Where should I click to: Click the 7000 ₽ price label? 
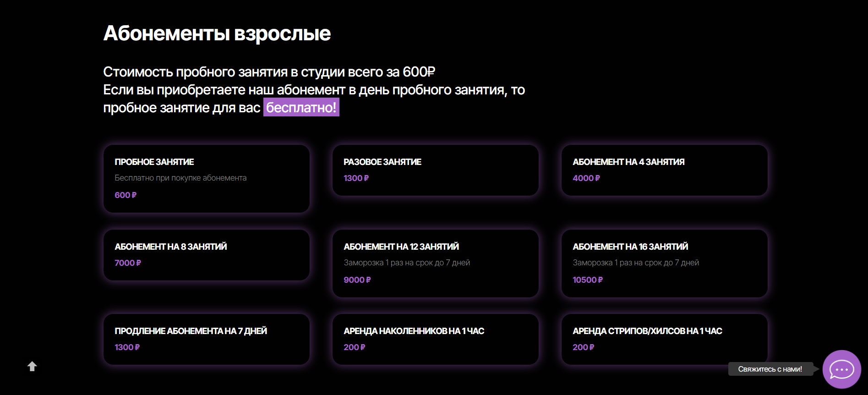[x=128, y=263]
